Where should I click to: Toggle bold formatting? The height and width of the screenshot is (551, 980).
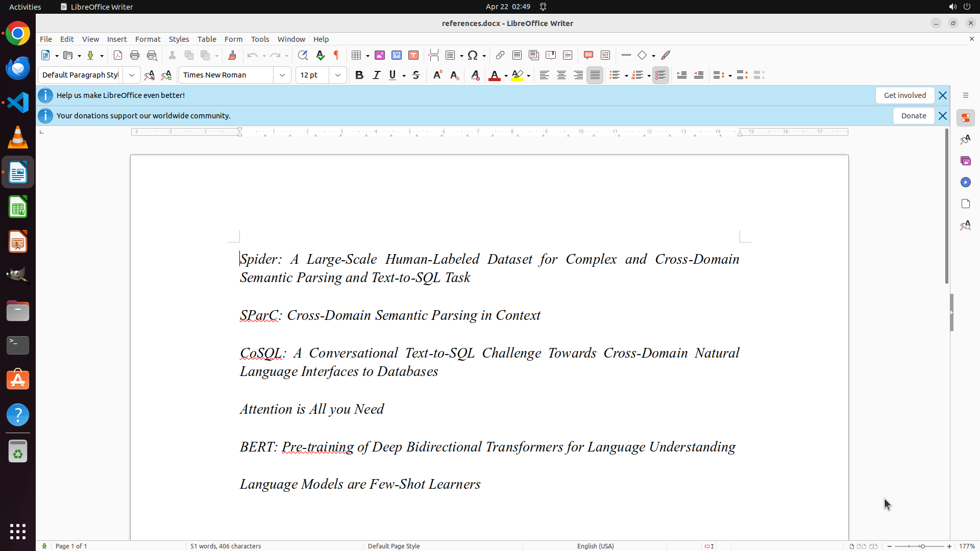359,76
